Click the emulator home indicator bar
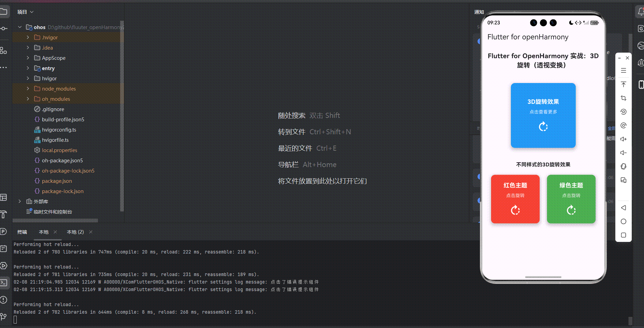This screenshot has height=328, width=644. click(x=543, y=277)
